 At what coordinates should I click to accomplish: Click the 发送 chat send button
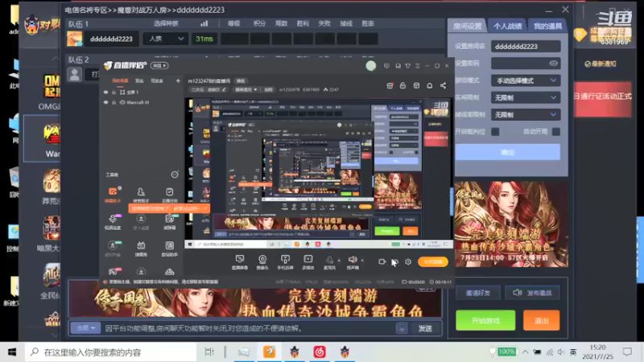[425, 328]
